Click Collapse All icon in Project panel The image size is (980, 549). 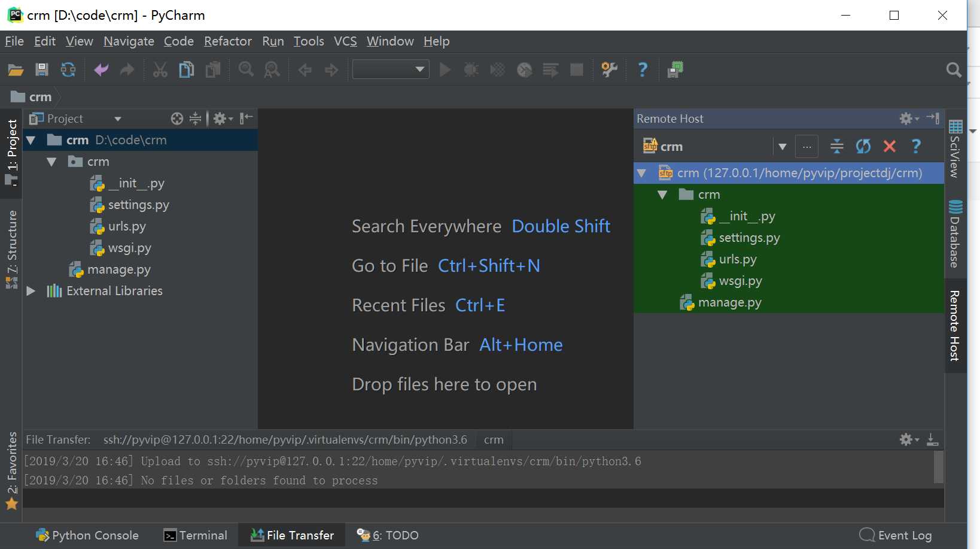pyautogui.click(x=196, y=119)
